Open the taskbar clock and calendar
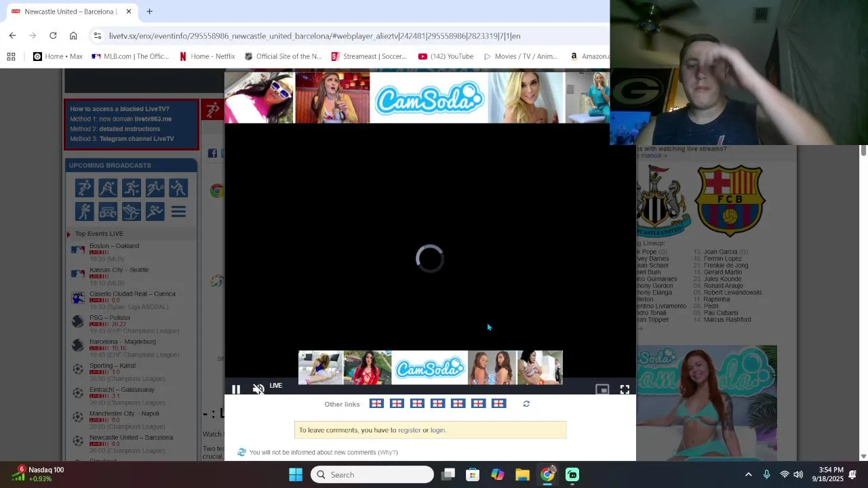The width and height of the screenshot is (868, 488). tap(830, 474)
